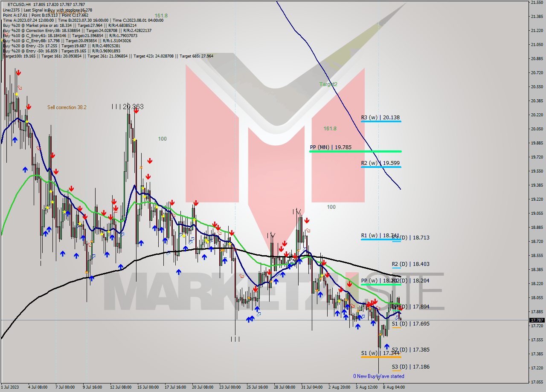Select the 'S3 (D) | 17.186' support label
This screenshot has height=392, width=546.
pyautogui.click(x=411, y=367)
